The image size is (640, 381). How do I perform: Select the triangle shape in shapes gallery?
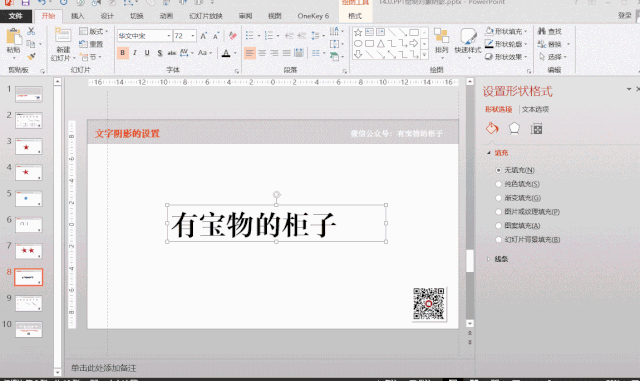pos(380,43)
